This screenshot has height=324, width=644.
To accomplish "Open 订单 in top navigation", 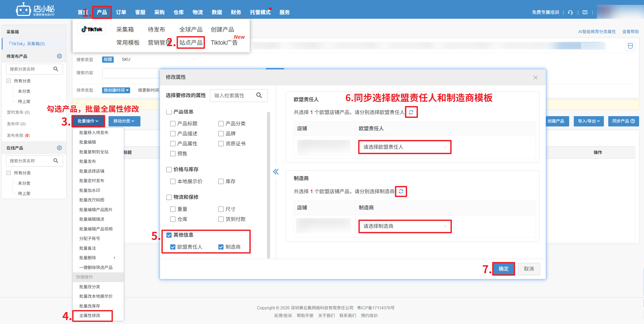I will tap(121, 12).
